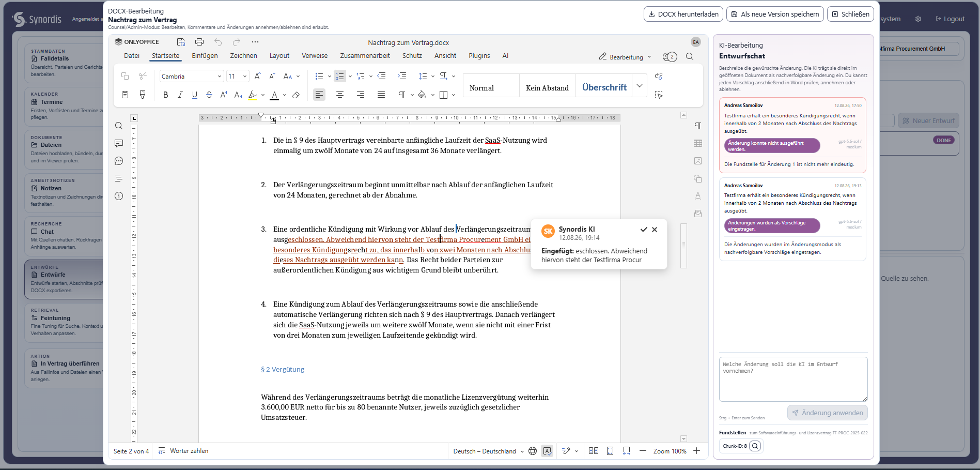Image resolution: width=980 pixels, height=470 pixels.
Task: Expand line spacing options dropdown
Action: [x=433, y=77]
